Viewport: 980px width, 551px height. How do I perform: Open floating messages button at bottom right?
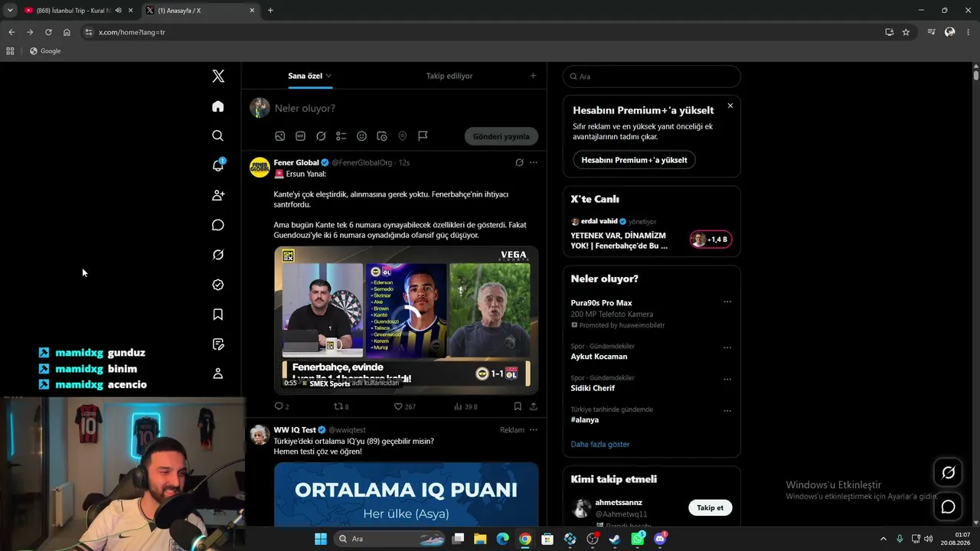point(948,507)
